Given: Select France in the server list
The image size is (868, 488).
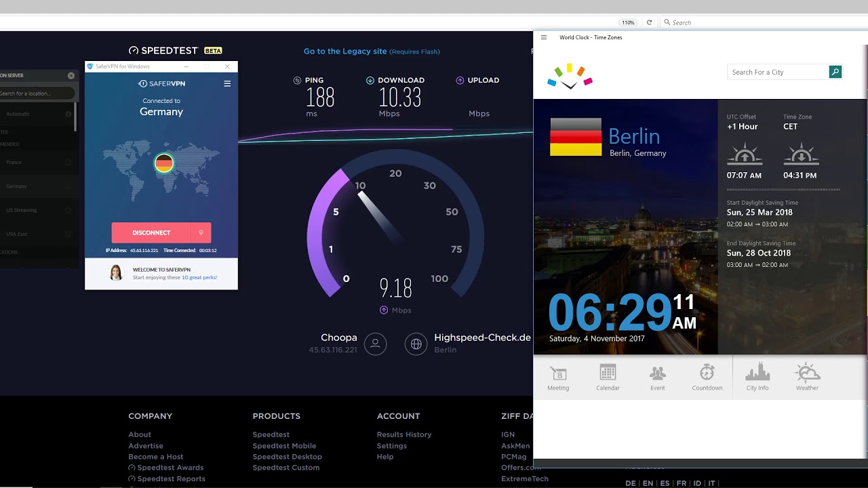Looking at the screenshot, I should tap(14, 163).
